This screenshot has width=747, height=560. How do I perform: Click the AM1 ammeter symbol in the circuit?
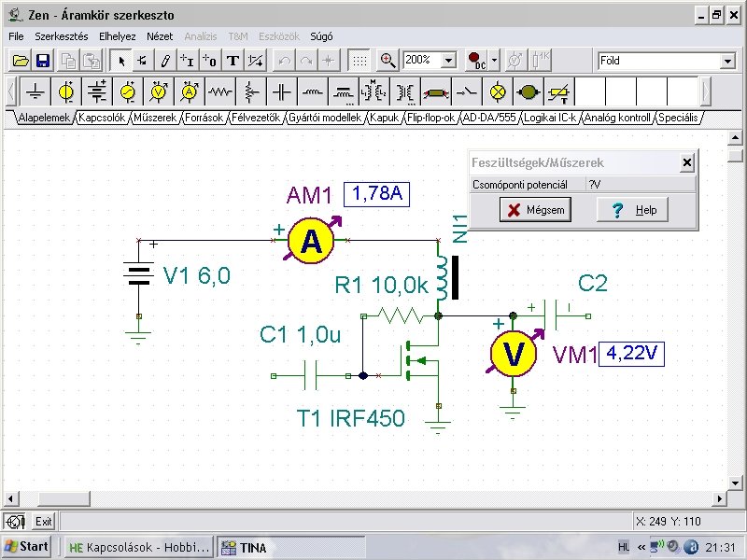pyautogui.click(x=311, y=241)
